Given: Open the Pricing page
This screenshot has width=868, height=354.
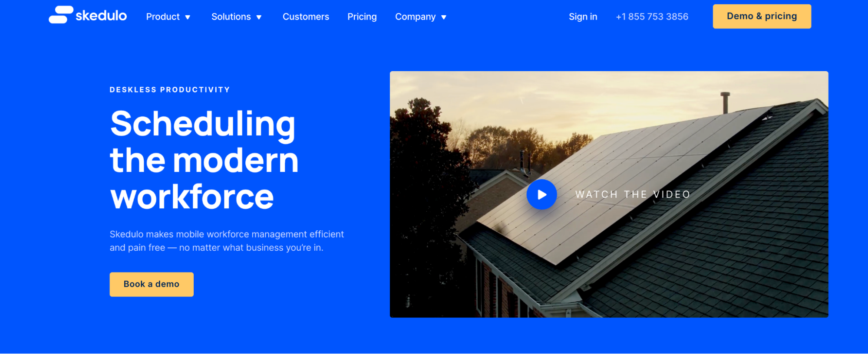Looking at the screenshot, I should click(x=362, y=17).
